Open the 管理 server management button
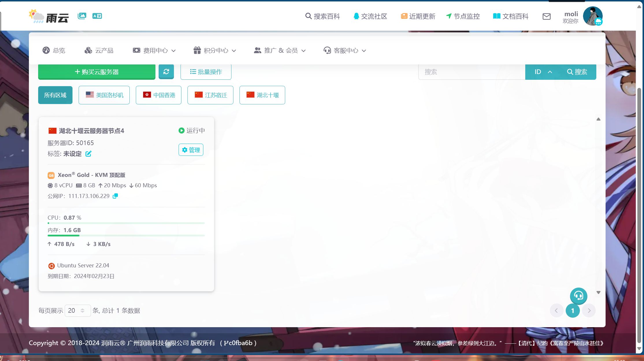This screenshot has height=361, width=644. click(191, 150)
